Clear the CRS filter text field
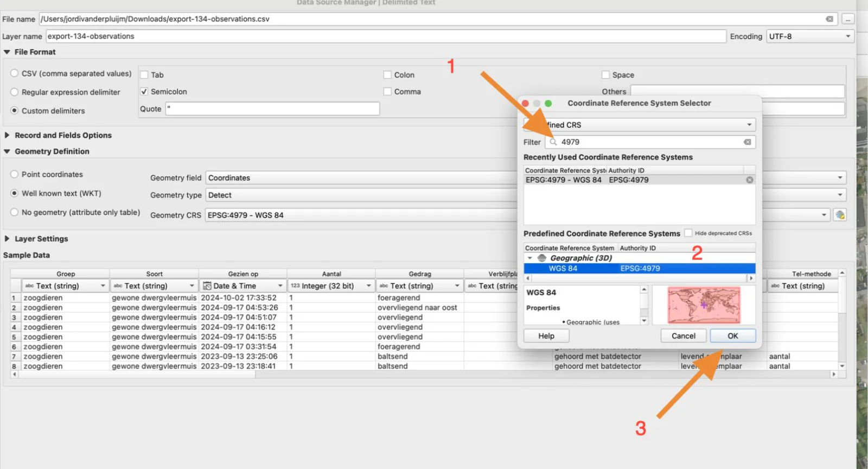The width and height of the screenshot is (868, 469). [747, 142]
